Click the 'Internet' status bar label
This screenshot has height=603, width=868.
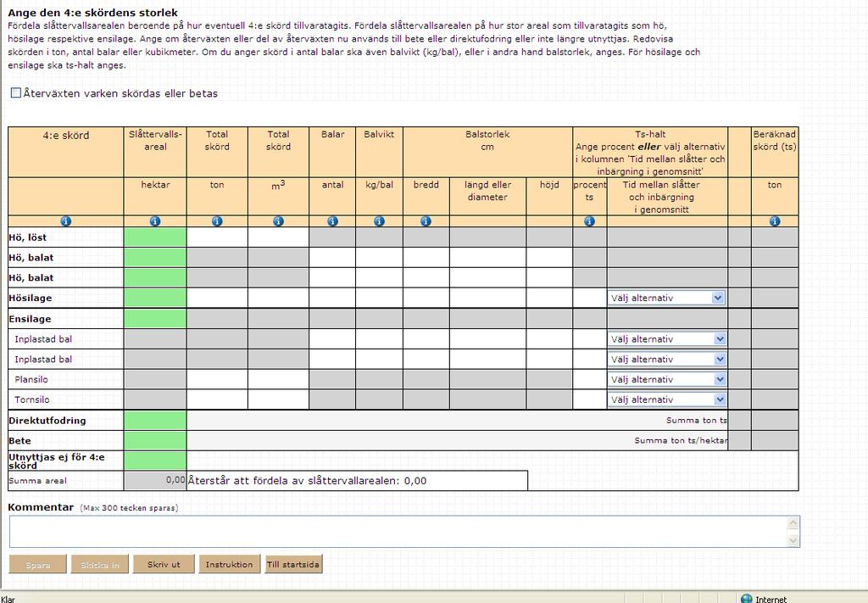(x=771, y=599)
